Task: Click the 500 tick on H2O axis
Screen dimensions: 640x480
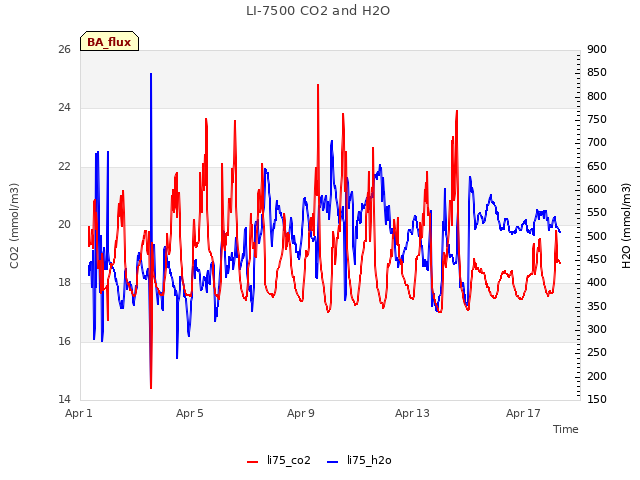Action: pos(597,236)
